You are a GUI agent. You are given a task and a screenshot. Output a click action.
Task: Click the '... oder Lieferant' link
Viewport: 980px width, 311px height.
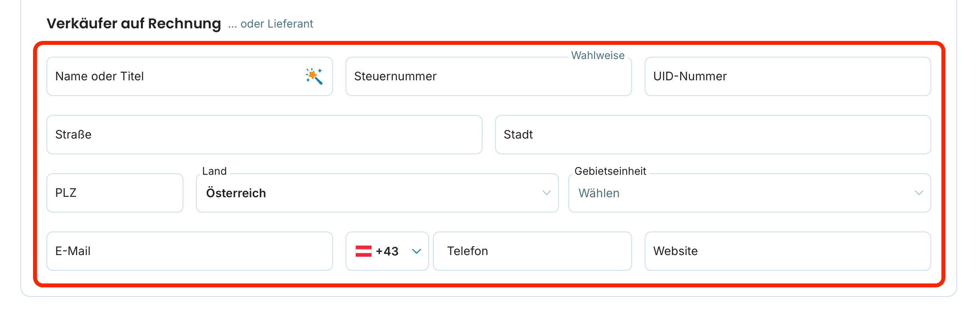(x=270, y=24)
